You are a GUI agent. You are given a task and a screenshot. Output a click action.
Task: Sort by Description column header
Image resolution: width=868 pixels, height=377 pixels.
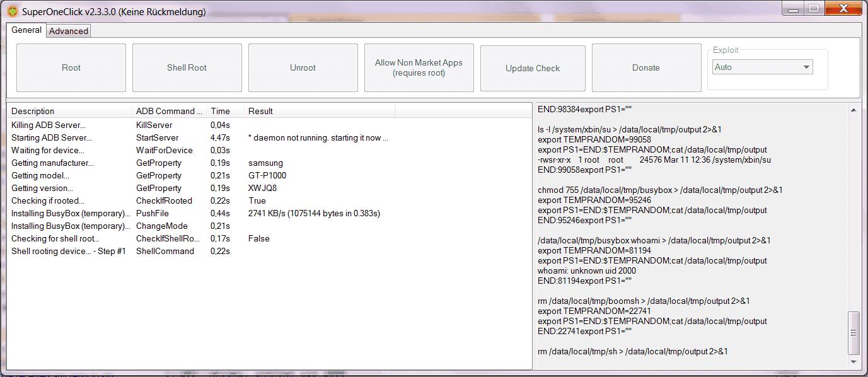coord(70,111)
